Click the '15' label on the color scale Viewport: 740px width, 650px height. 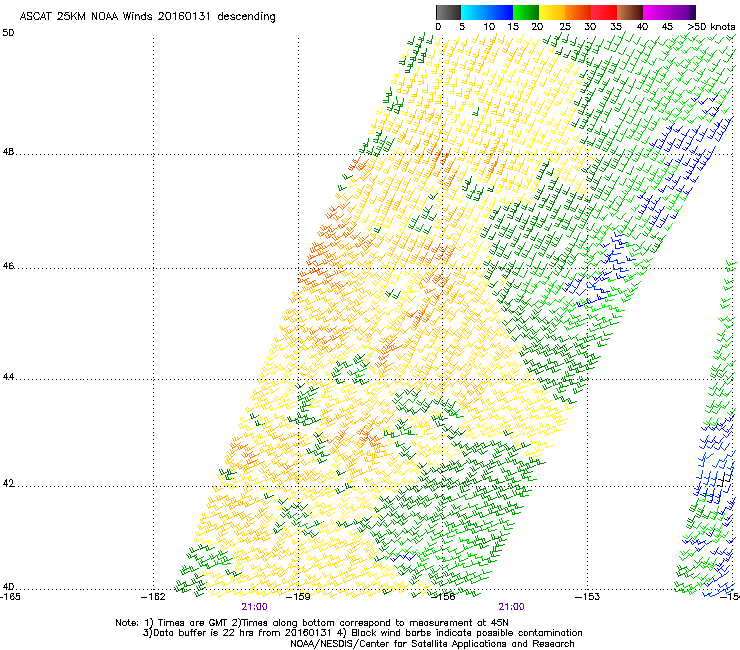click(513, 27)
